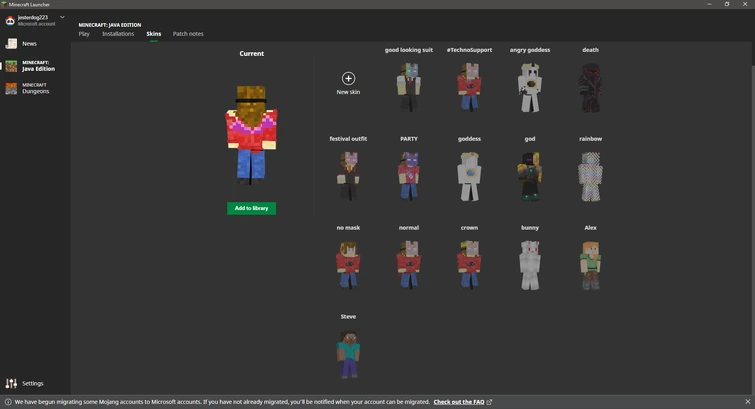Screen dimensions: 755x409
Task: Select the festival outfit skin
Action: click(x=348, y=176)
